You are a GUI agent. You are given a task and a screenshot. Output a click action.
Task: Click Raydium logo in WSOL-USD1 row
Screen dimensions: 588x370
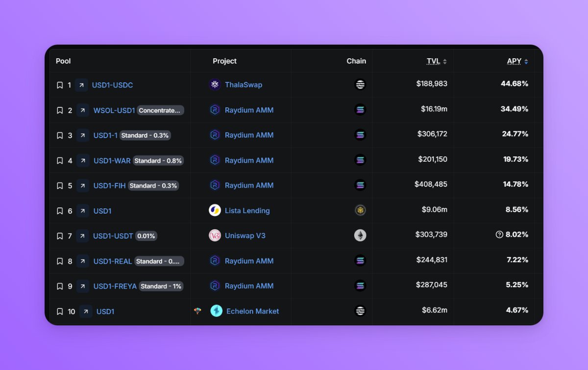pos(215,110)
